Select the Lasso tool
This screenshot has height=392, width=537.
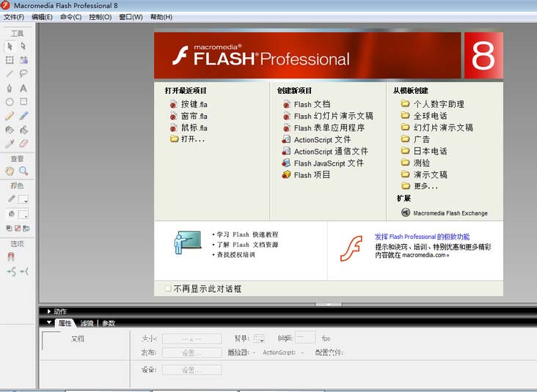(x=23, y=73)
